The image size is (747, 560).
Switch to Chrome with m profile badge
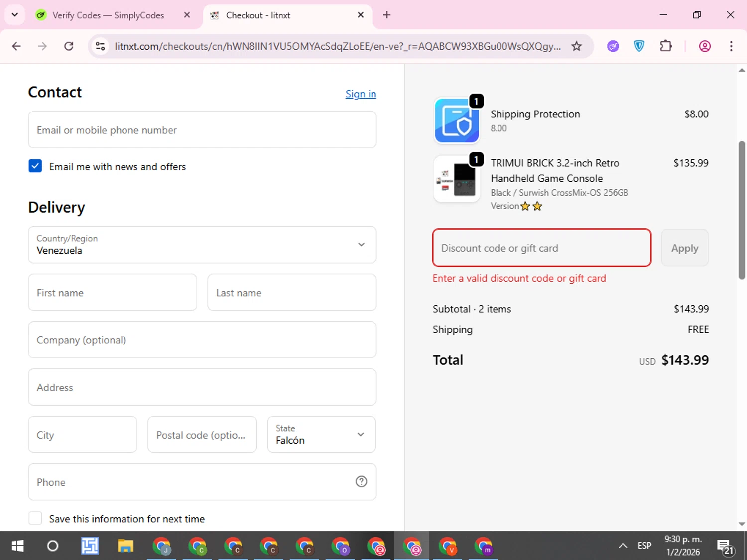click(484, 546)
